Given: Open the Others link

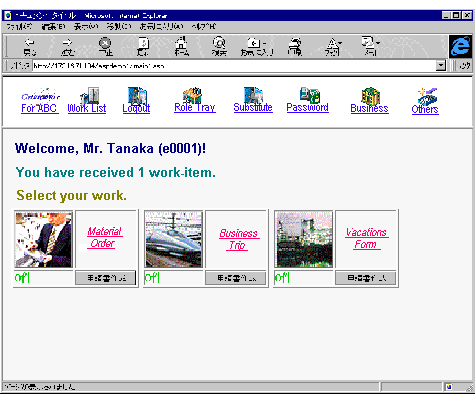Looking at the screenshot, I should (x=425, y=109).
